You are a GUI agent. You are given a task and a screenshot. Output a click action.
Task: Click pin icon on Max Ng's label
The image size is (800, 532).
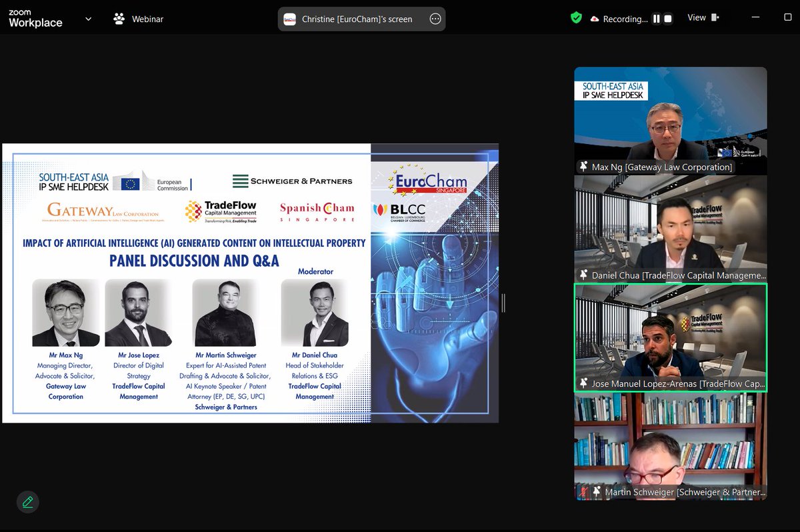coord(583,167)
